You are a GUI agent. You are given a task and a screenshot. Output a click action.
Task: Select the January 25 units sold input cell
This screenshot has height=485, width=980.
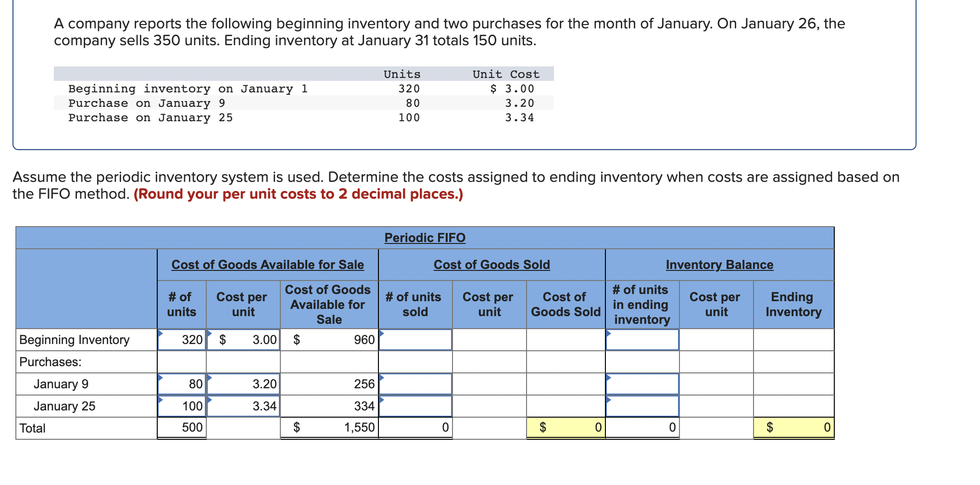(x=415, y=406)
